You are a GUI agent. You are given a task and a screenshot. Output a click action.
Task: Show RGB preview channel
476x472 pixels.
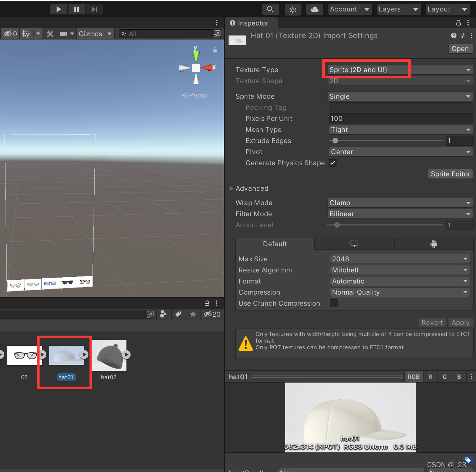(x=413, y=377)
